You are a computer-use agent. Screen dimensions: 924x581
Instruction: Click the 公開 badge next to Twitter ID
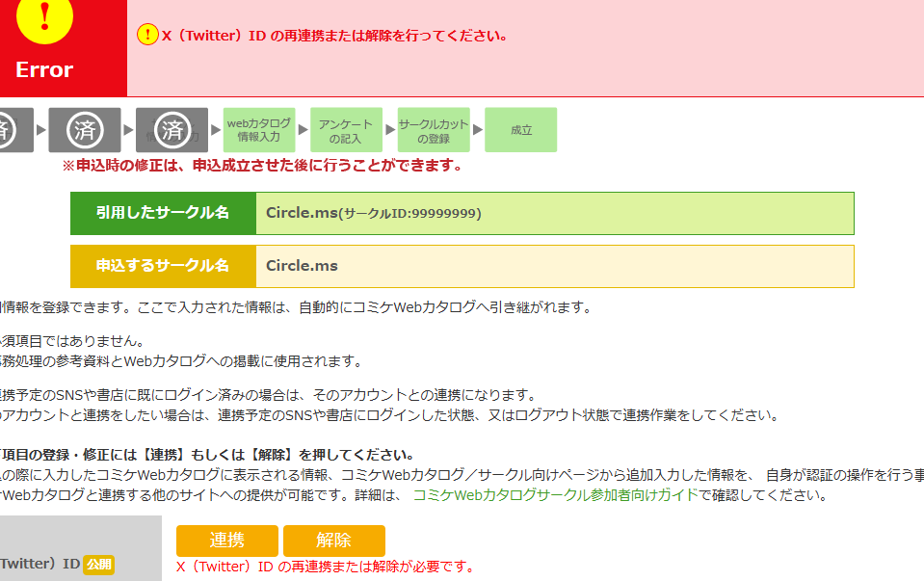(98, 564)
